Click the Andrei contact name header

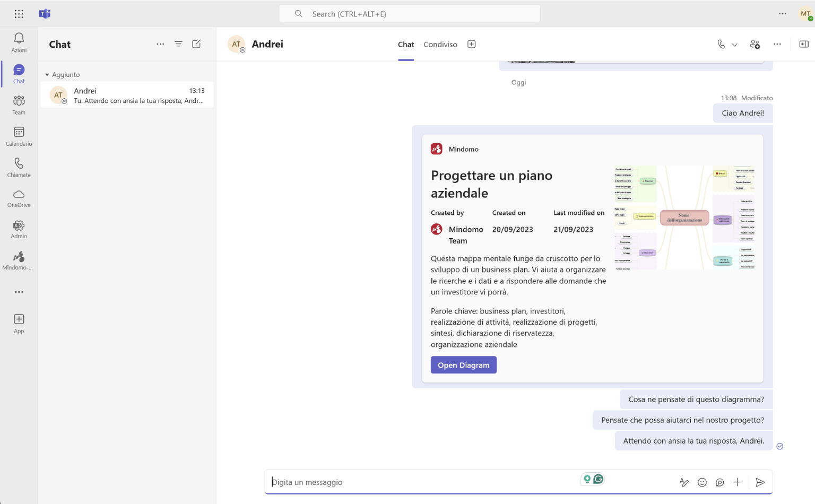click(267, 44)
